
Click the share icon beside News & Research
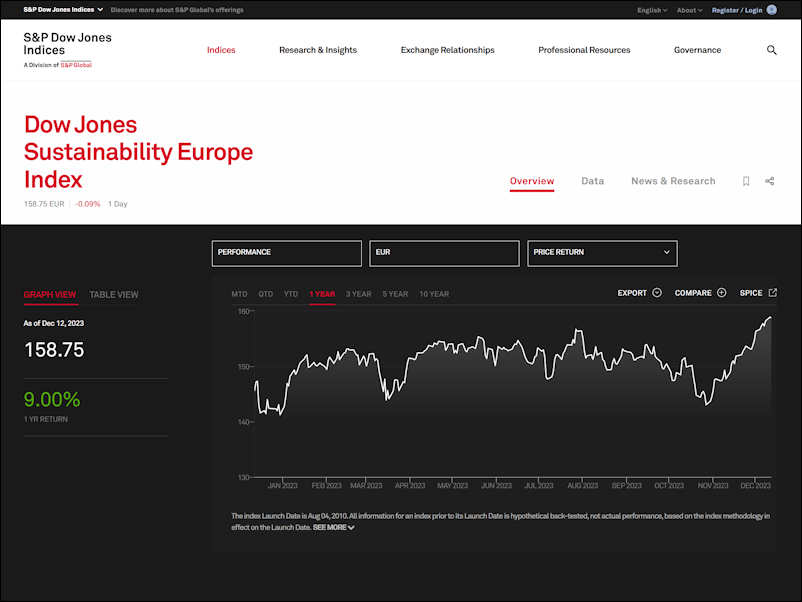(769, 181)
